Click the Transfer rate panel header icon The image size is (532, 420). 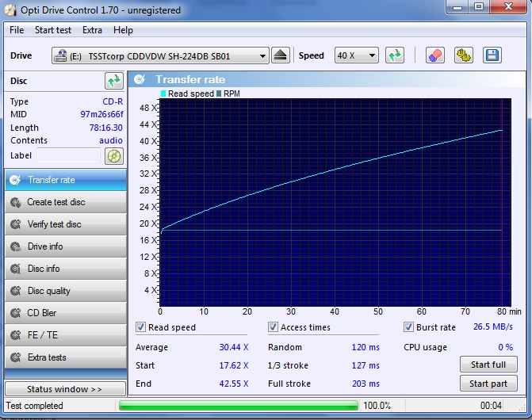pos(140,79)
